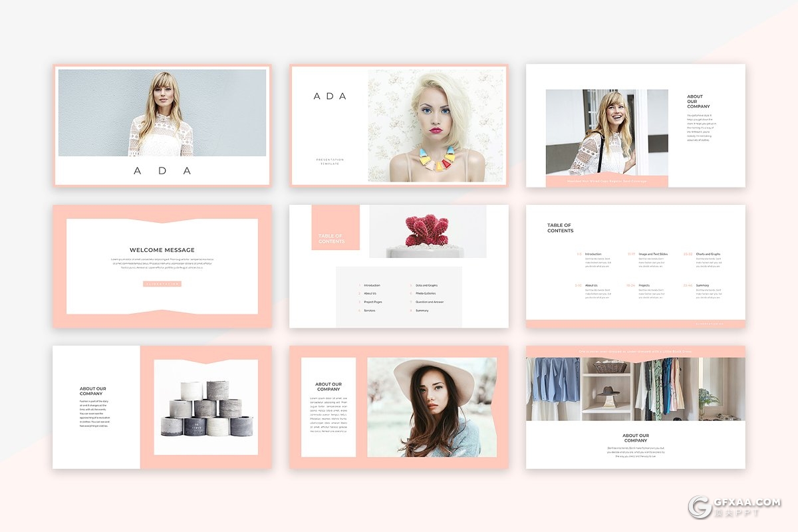Click the woman in wide-brim hat photo
The image size is (798, 532).
coord(432,407)
